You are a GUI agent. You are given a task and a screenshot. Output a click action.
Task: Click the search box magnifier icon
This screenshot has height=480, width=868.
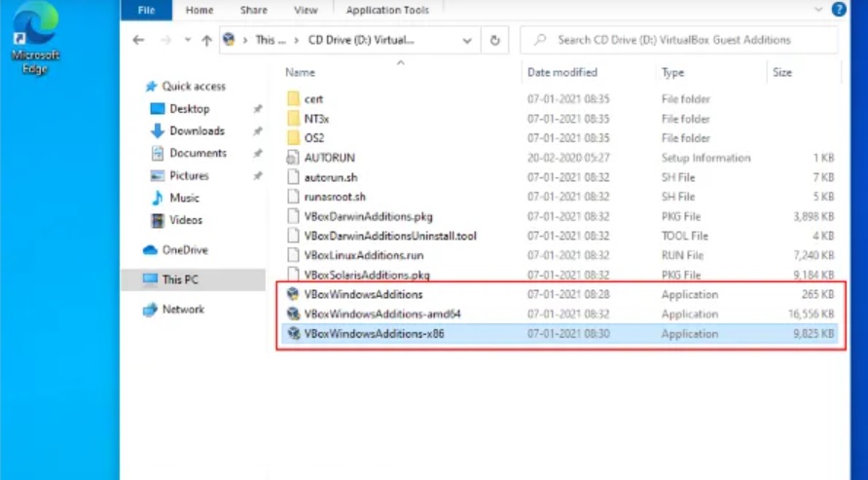pos(540,40)
